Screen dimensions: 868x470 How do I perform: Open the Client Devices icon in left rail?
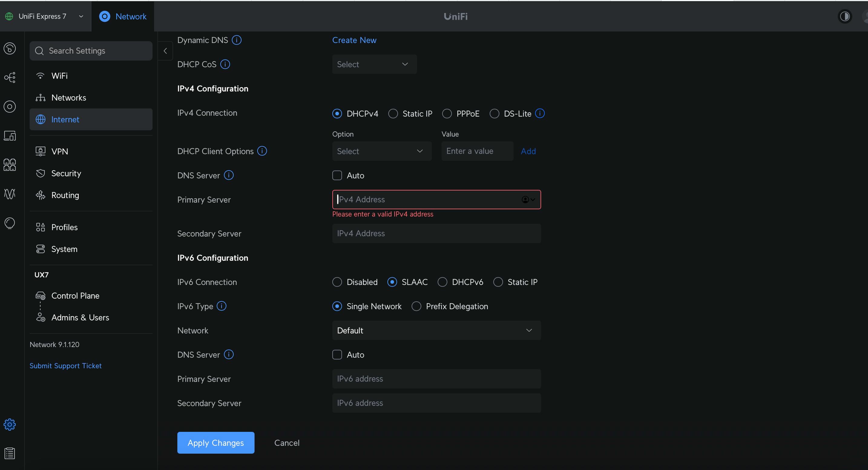point(10,136)
